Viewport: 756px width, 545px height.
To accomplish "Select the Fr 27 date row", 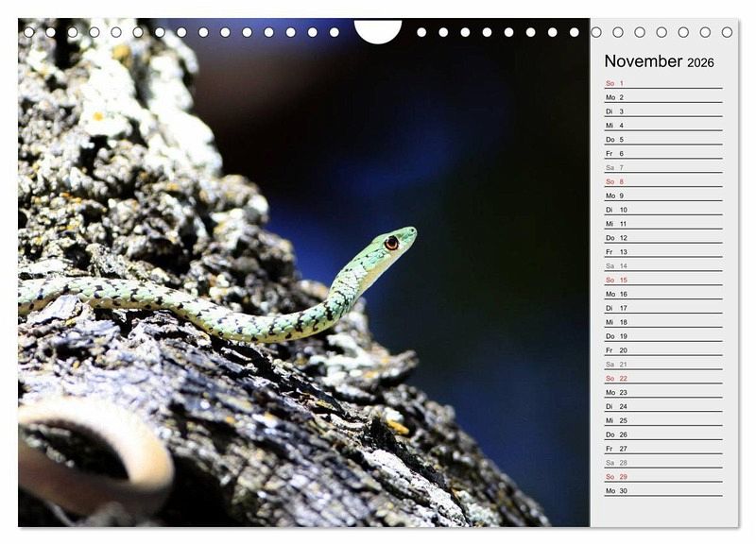I will [x=663, y=448].
